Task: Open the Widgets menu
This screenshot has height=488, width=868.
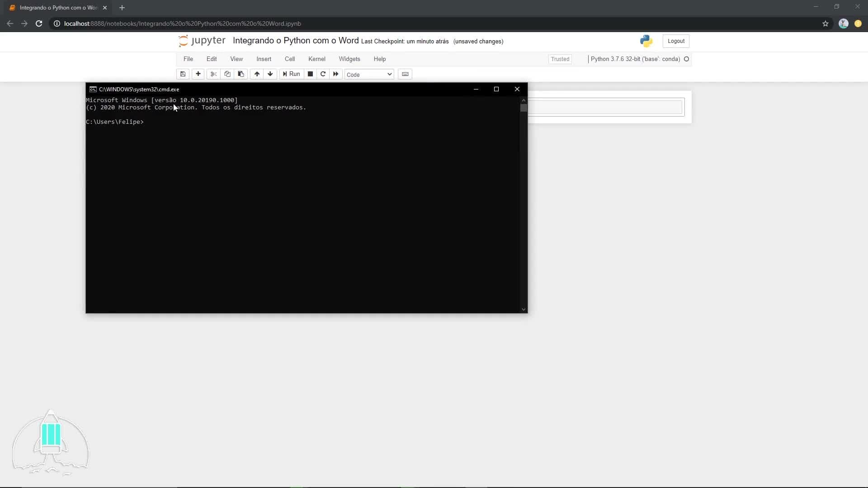Action: tap(349, 59)
